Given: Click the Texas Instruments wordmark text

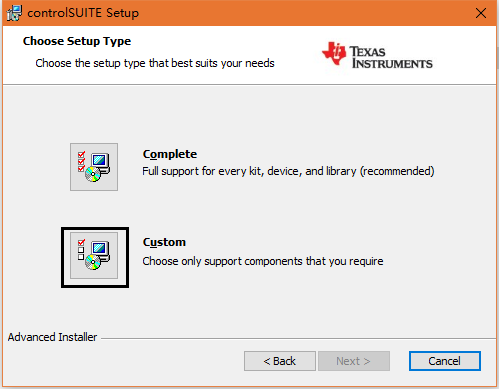Looking at the screenshot, I should coord(391,57).
